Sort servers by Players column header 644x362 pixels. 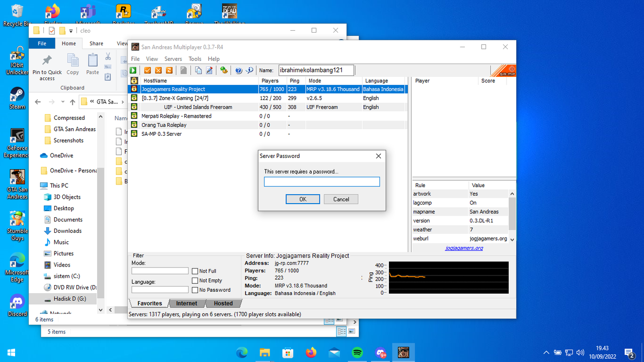pos(273,80)
